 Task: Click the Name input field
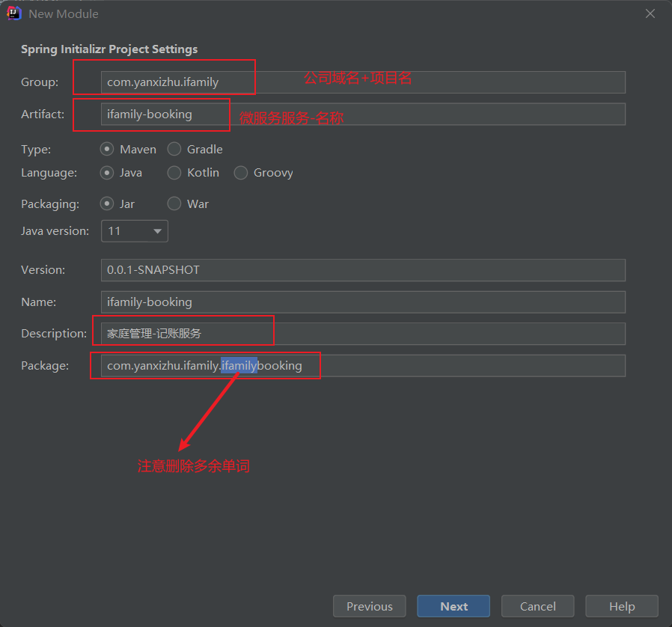[363, 302]
